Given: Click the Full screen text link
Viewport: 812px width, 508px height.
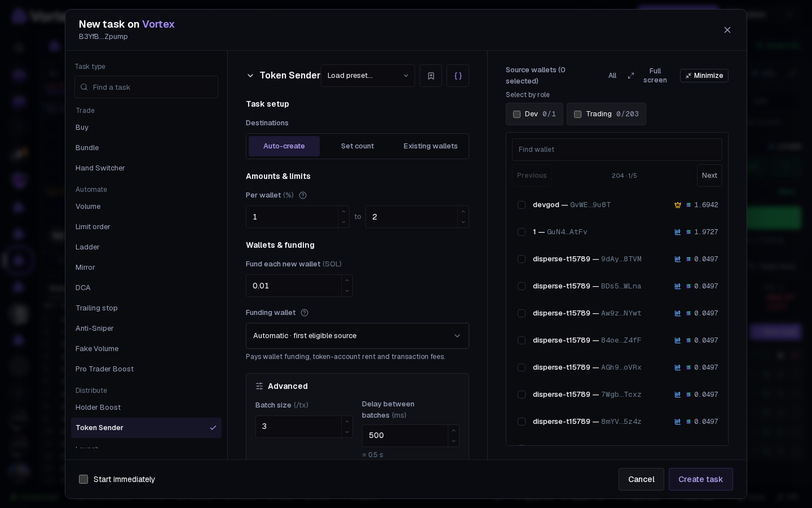Looking at the screenshot, I should click(655, 76).
